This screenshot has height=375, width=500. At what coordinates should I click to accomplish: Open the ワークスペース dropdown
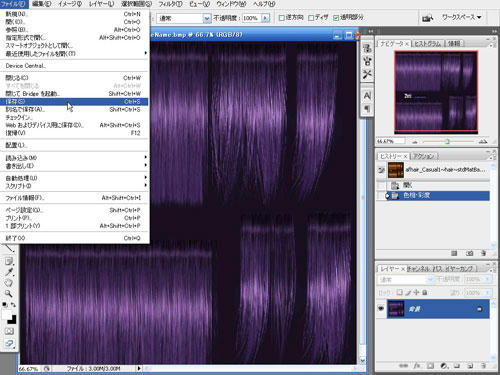(x=461, y=17)
